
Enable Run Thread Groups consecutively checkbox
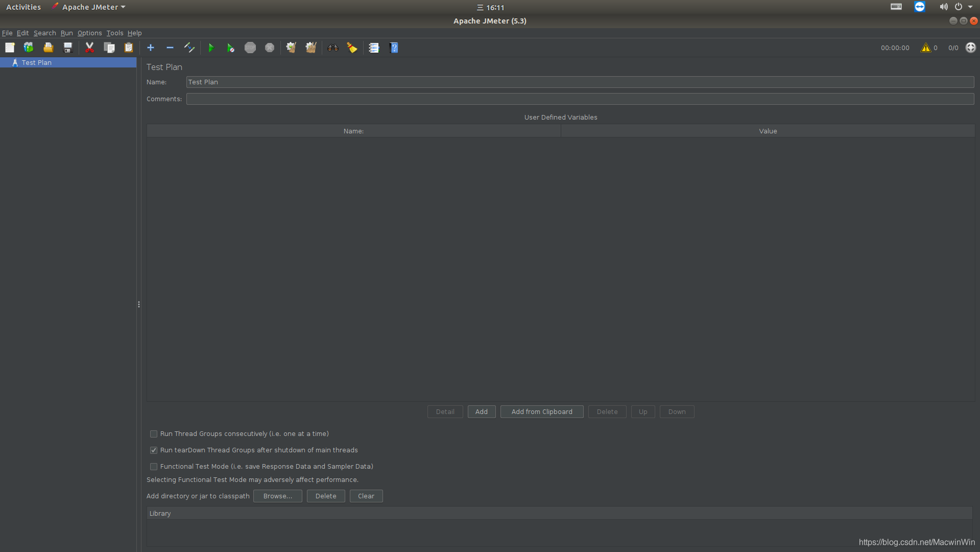153,434
